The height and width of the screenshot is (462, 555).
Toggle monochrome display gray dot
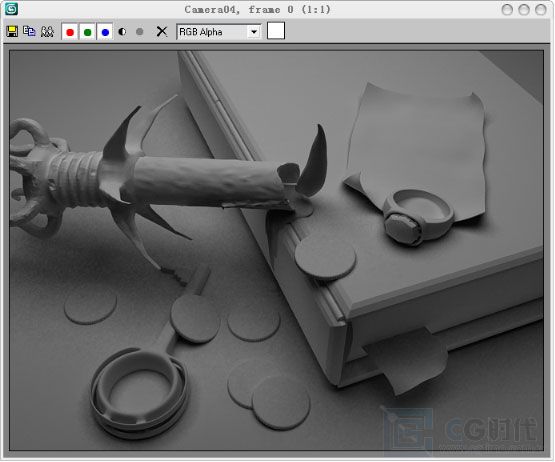click(140, 32)
